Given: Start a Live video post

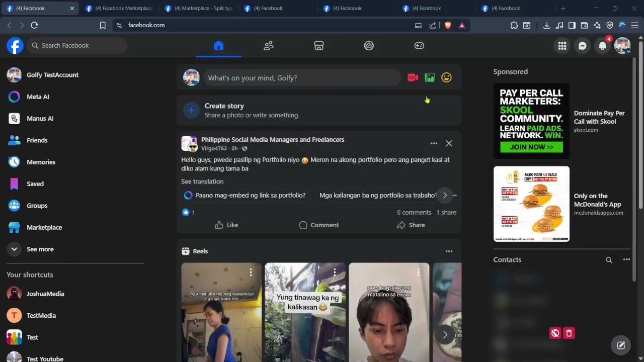Looking at the screenshot, I should (413, 77).
